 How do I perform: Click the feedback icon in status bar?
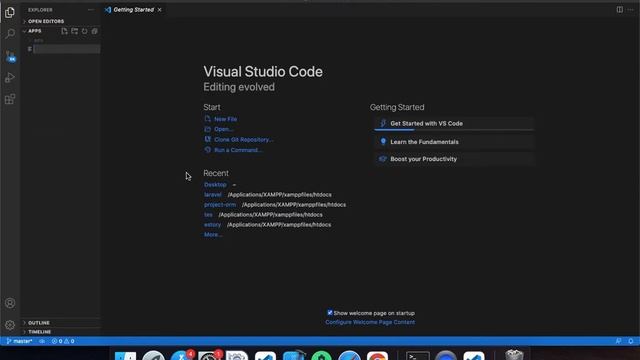pyautogui.click(x=618, y=341)
